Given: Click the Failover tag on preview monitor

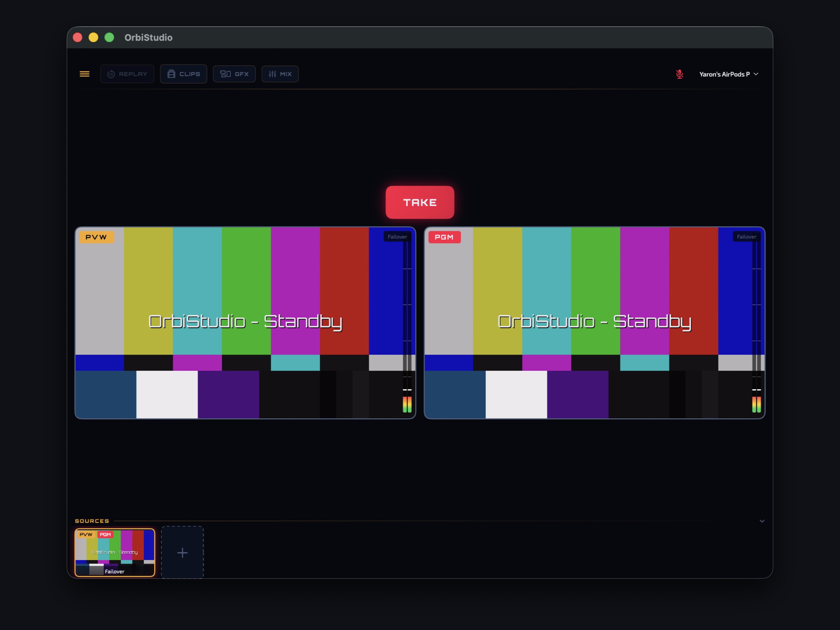Looking at the screenshot, I should click(397, 237).
